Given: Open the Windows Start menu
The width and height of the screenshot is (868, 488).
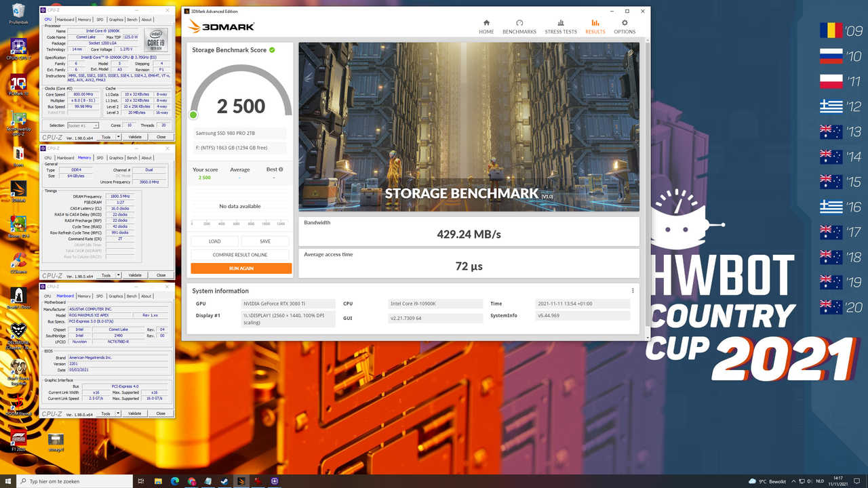Looking at the screenshot, I should point(7,481).
